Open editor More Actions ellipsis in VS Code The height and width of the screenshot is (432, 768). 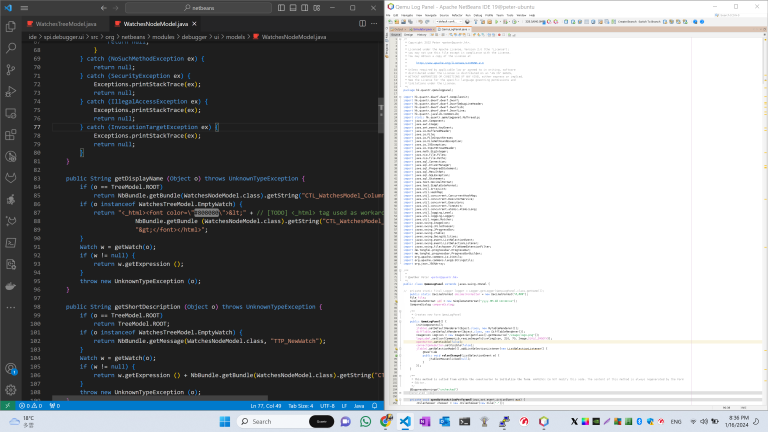click(x=374, y=24)
